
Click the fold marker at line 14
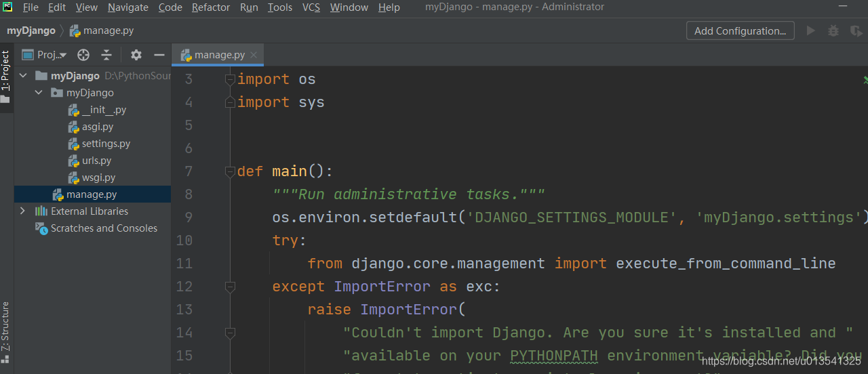coord(230,333)
